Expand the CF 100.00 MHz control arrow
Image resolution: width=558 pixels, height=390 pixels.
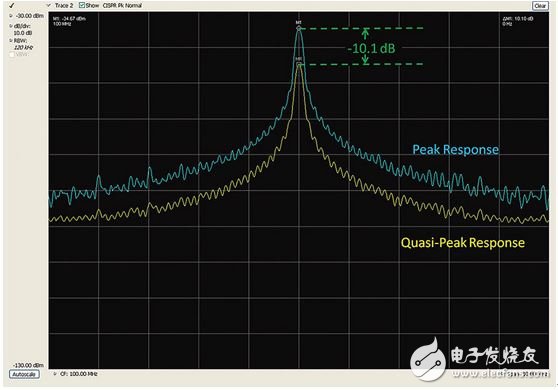click(x=55, y=374)
